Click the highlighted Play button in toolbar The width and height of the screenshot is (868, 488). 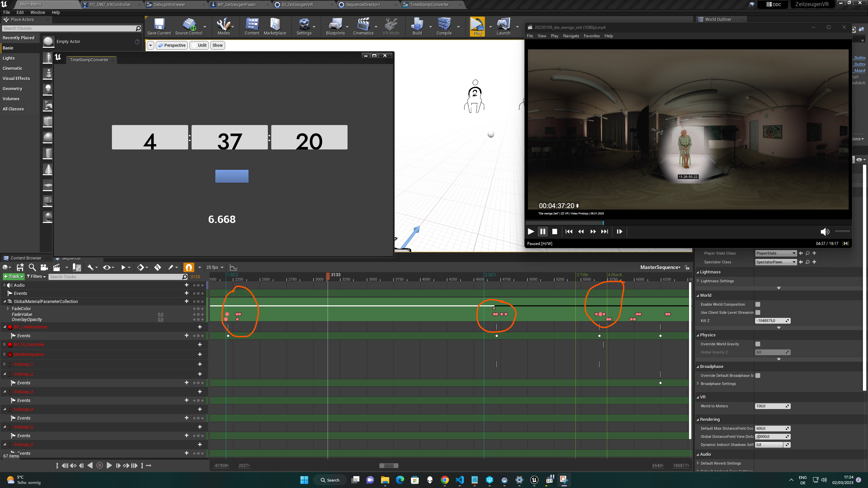click(477, 26)
